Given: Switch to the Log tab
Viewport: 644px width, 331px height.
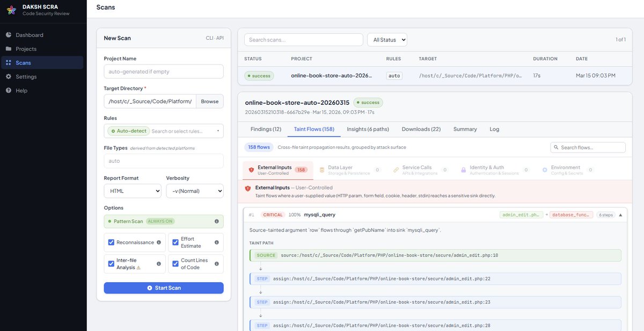Looking at the screenshot, I should click(x=494, y=129).
